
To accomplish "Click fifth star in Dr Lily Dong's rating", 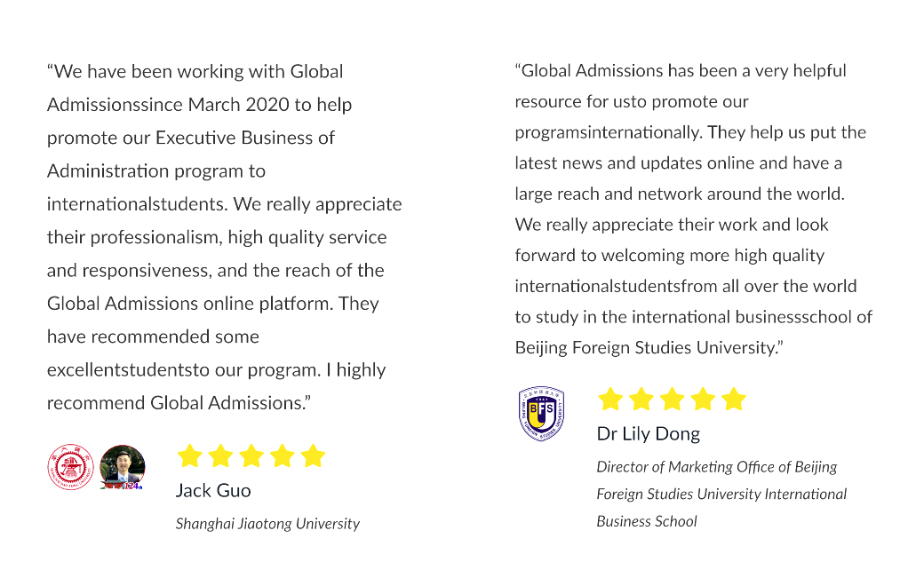I will tap(734, 399).
